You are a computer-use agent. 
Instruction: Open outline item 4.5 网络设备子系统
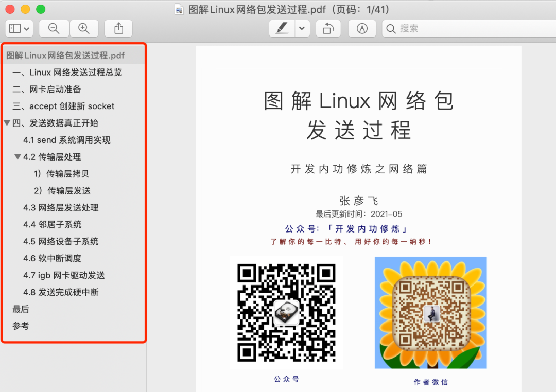61,241
